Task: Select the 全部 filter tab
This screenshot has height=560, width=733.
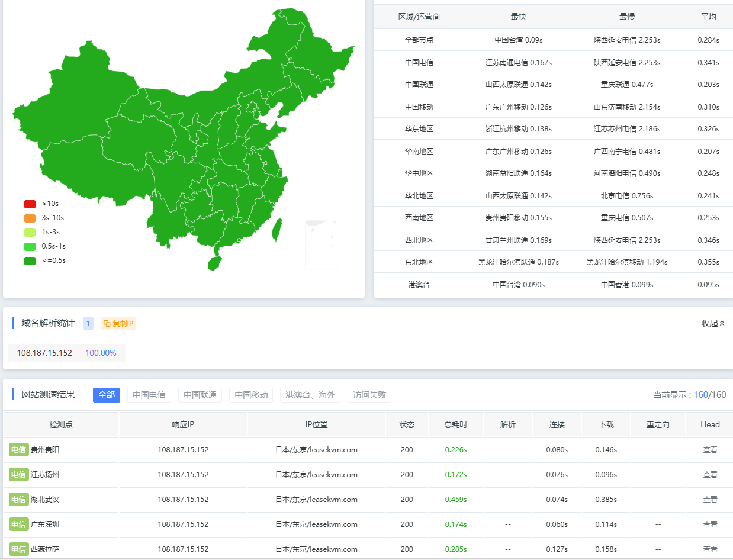Action: point(107,395)
